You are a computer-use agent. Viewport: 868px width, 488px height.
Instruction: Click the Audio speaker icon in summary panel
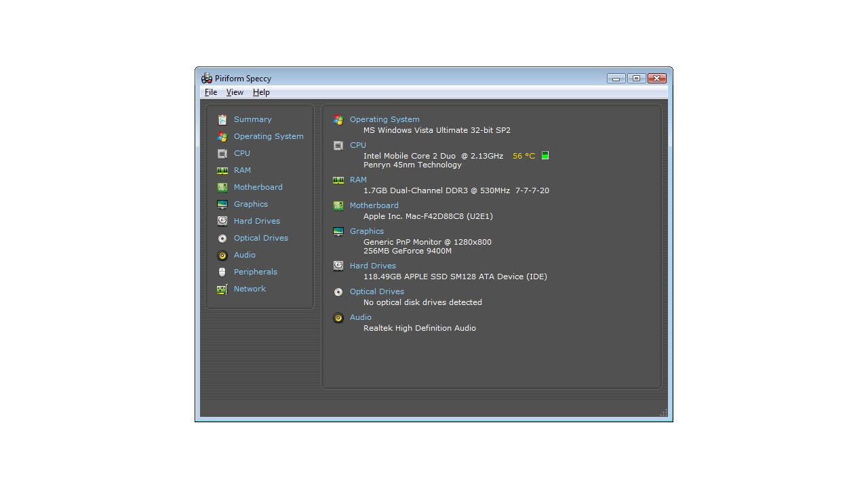tap(338, 317)
